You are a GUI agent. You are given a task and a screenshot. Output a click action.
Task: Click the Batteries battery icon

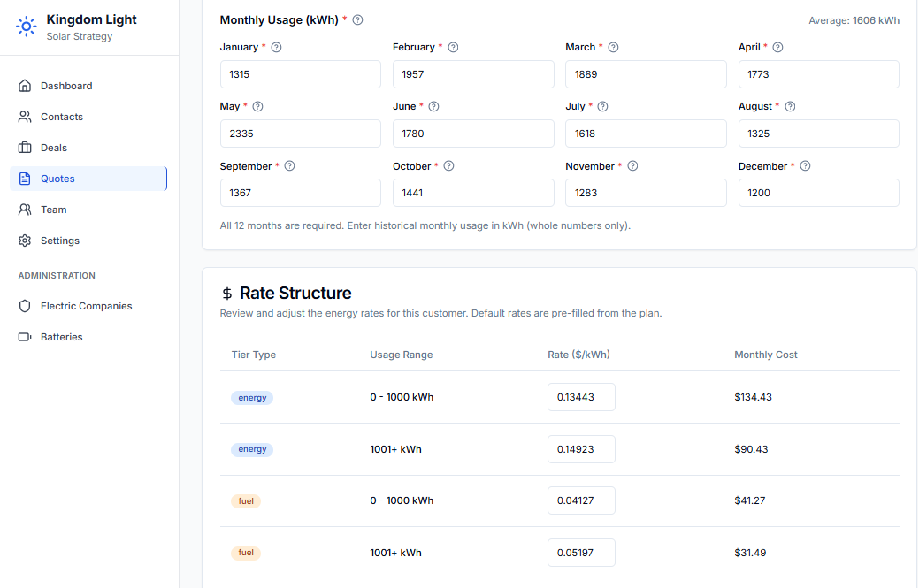25,337
